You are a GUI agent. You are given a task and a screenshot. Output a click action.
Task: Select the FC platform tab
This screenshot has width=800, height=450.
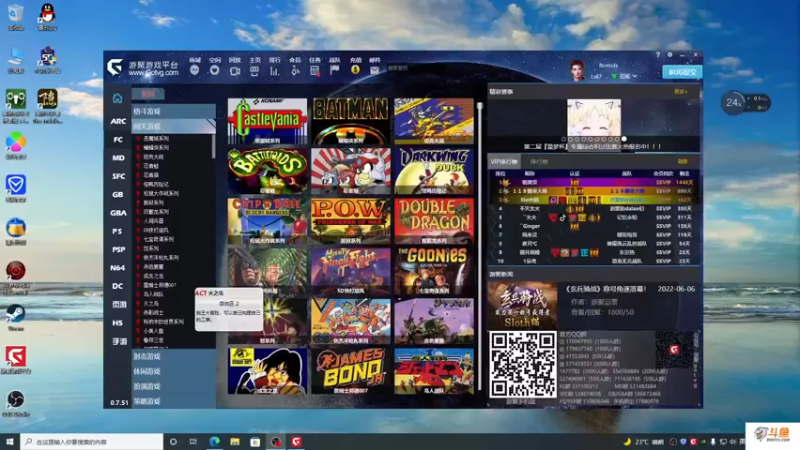(118, 139)
